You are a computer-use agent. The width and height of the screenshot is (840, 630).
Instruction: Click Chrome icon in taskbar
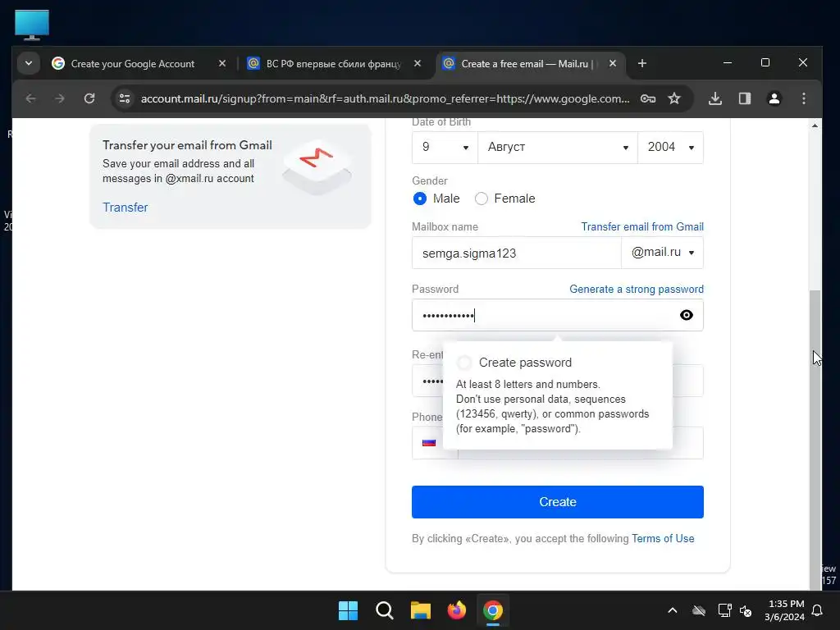pyautogui.click(x=493, y=610)
